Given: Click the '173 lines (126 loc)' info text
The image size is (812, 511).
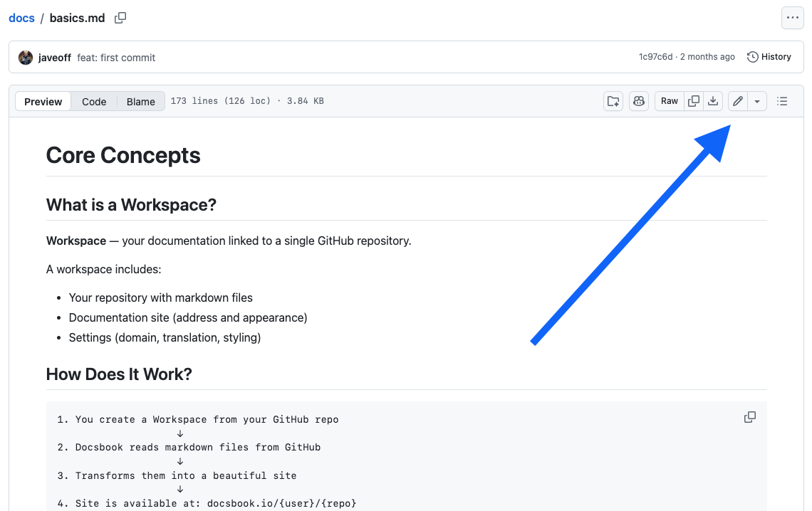Looking at the screenshot, I should 221,101.
